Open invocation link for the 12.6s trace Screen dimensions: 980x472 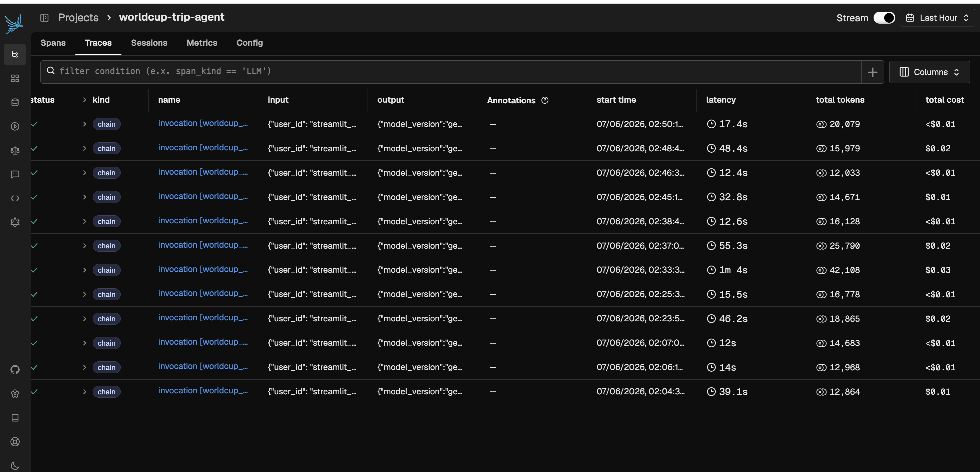(x=203, y=221)
